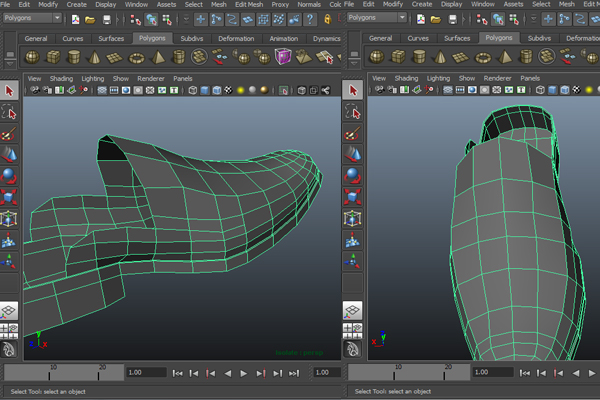
Task: Create a polygon pyramid in right window shelf
Action: [504, 57]
